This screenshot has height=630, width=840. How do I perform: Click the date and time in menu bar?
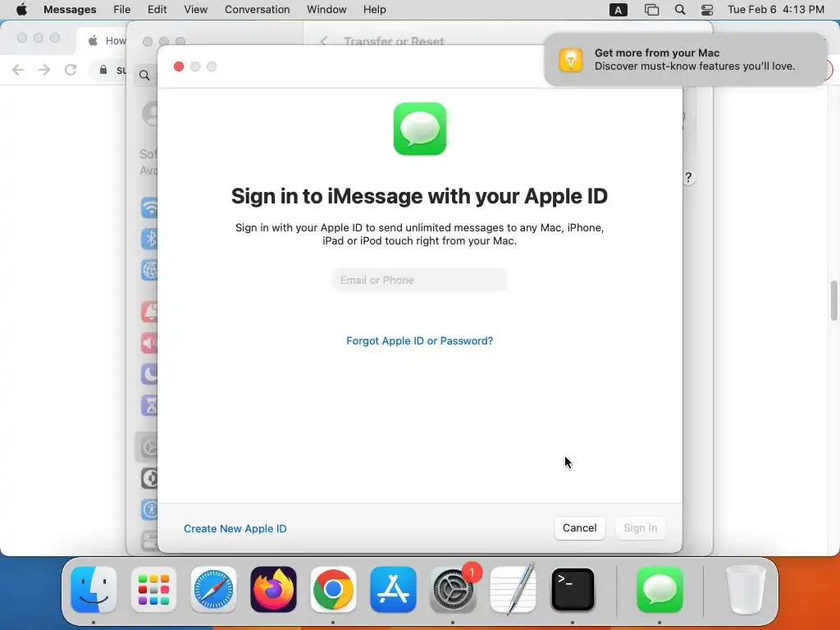click(776, 10)
